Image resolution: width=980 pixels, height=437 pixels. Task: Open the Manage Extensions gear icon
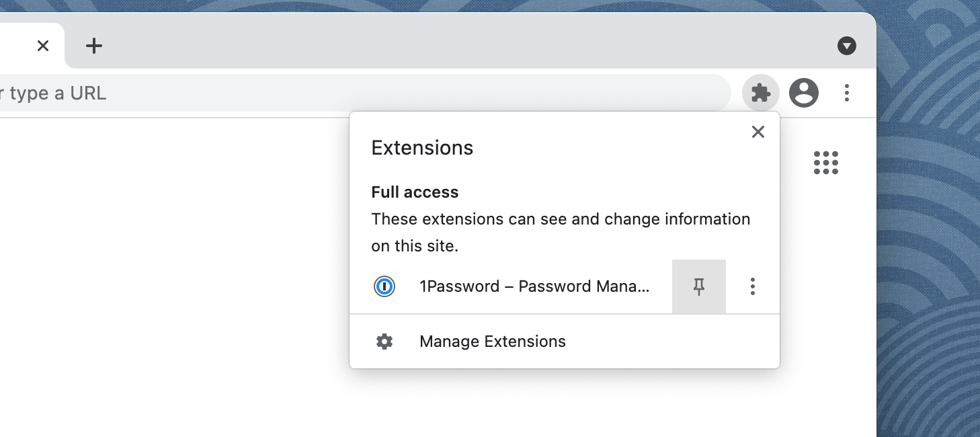point(384,341)
